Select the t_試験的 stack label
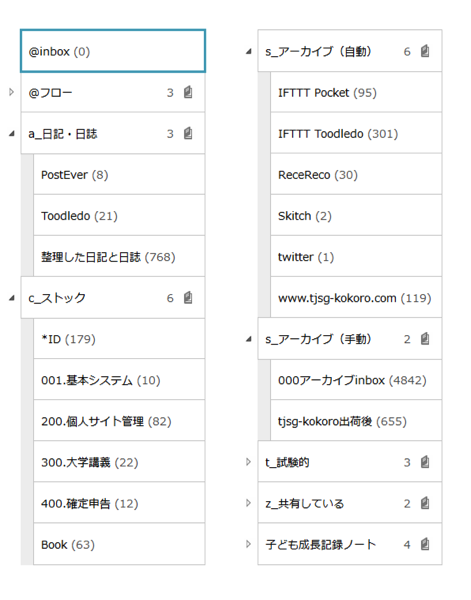 (x=287, y=462)
